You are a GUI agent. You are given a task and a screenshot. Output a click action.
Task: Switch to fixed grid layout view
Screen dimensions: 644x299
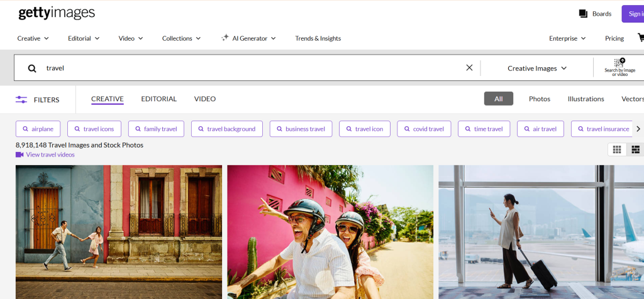tap(617, 149)
